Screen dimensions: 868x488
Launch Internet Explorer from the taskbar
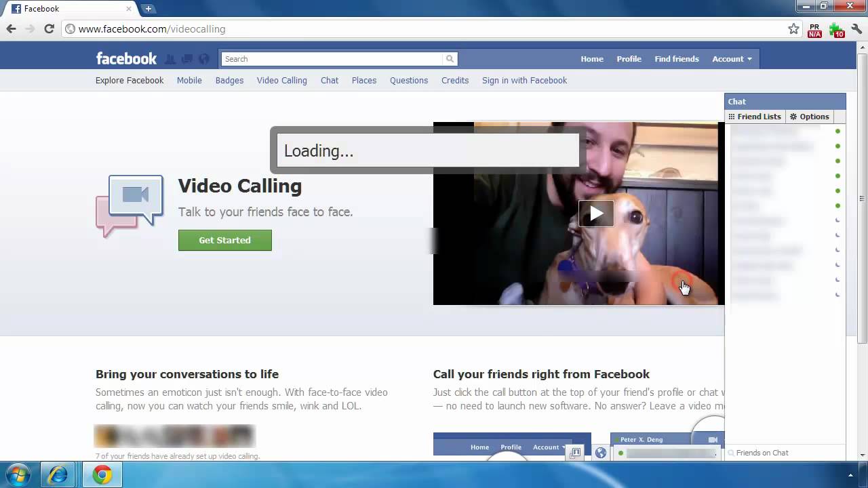[x=58, y=474]
